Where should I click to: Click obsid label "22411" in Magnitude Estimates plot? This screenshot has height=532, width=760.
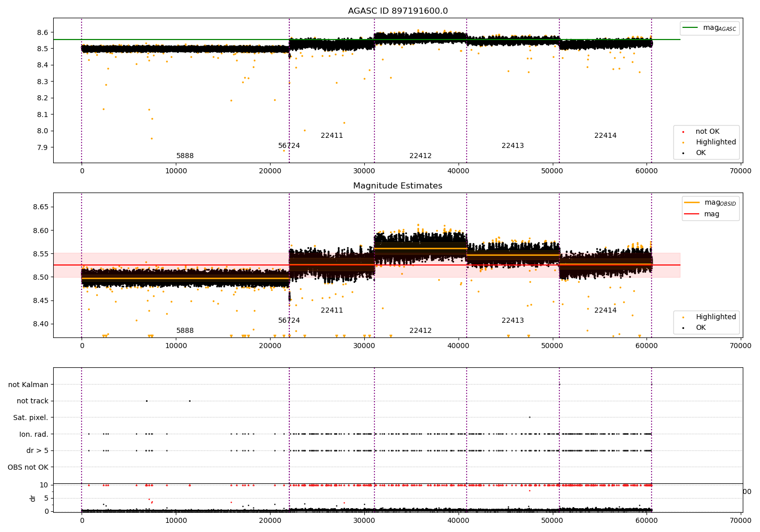click(332, 311)
